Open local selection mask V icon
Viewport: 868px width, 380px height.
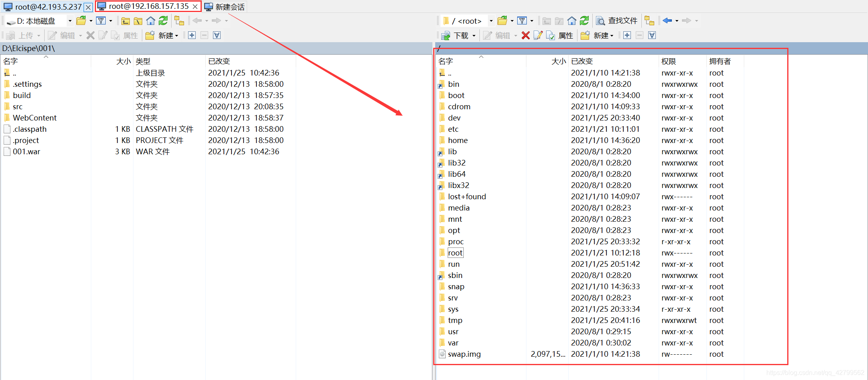pyautogui.click(x=217, y=35)
